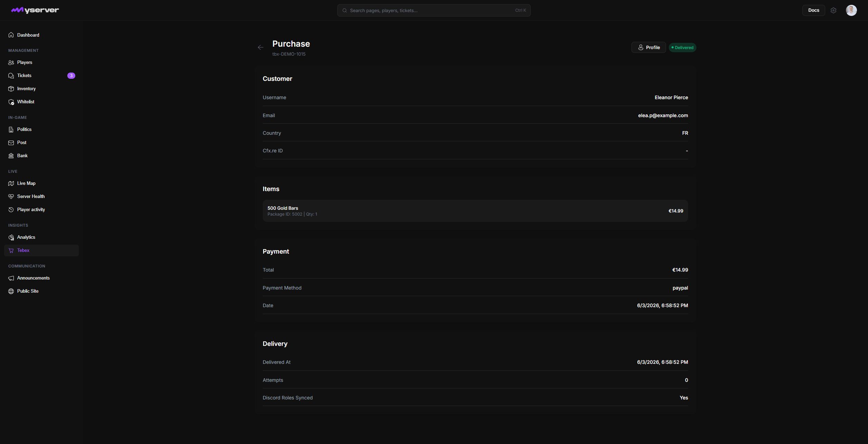Click the Delivered status badge

tap(682, 48)
